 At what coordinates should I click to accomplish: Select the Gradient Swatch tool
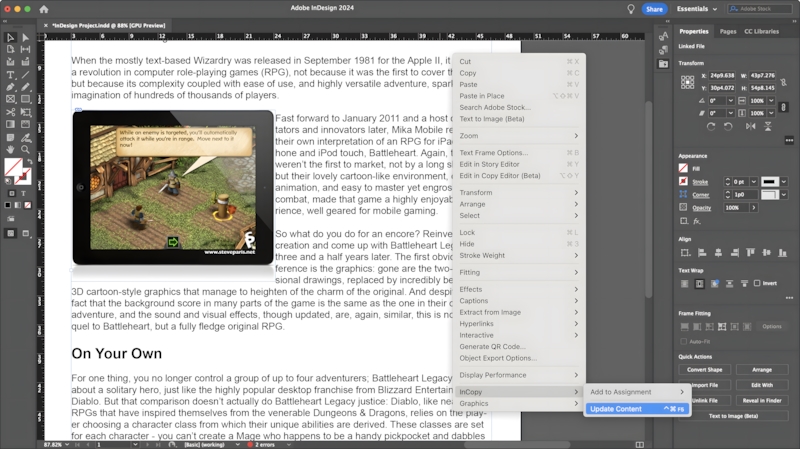(x=10, y=124)
